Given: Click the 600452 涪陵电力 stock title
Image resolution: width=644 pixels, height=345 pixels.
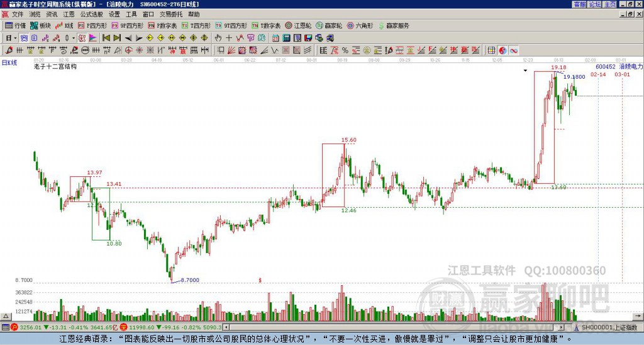Looking at the screenshot, I should (619, 66).
